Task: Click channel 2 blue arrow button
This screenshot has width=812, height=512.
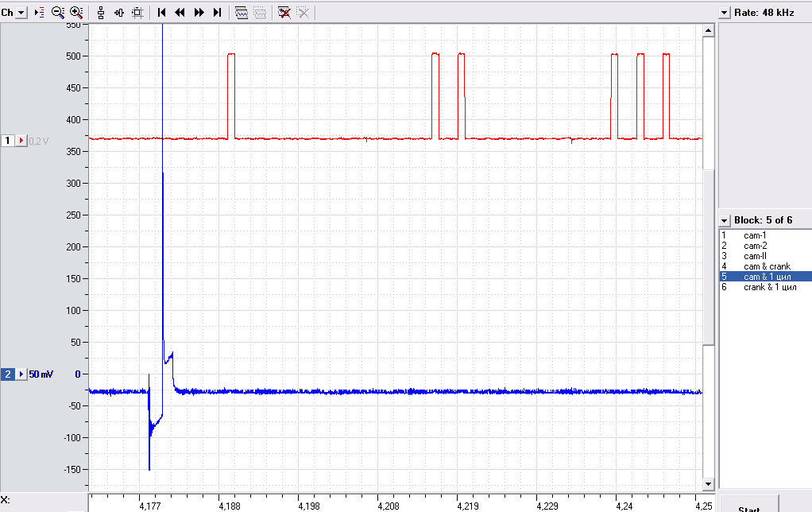Action: [x=21, y=374]
